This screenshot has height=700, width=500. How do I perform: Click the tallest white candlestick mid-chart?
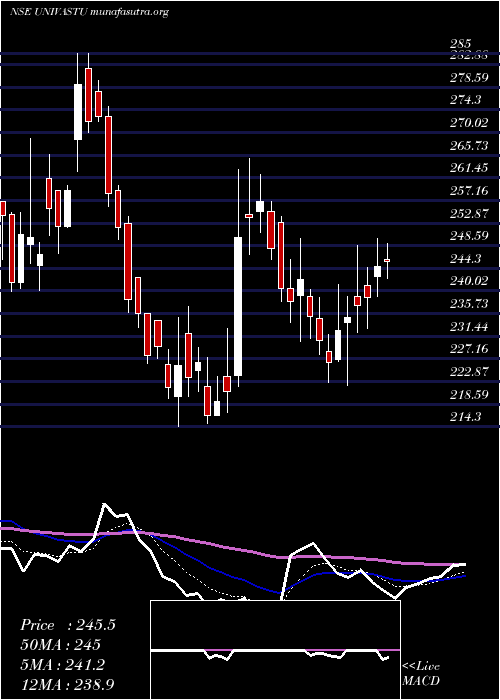pyautogui.click(x=238, y=307)
